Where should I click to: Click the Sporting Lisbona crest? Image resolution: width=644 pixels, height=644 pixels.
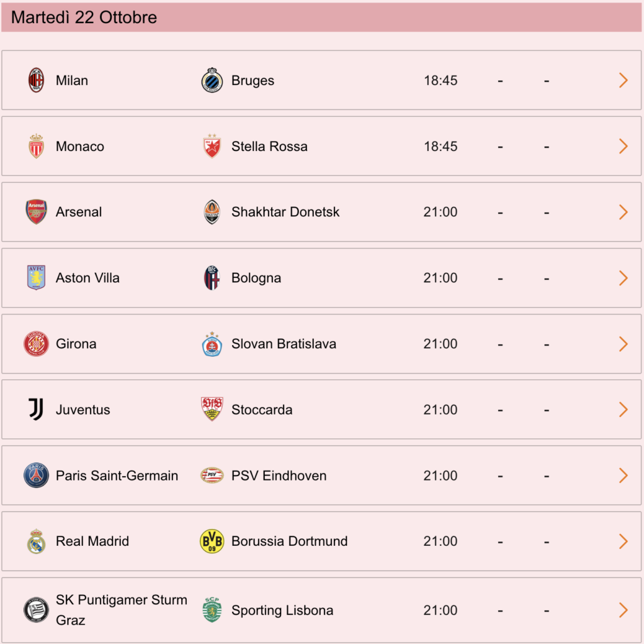click(212, 610)
